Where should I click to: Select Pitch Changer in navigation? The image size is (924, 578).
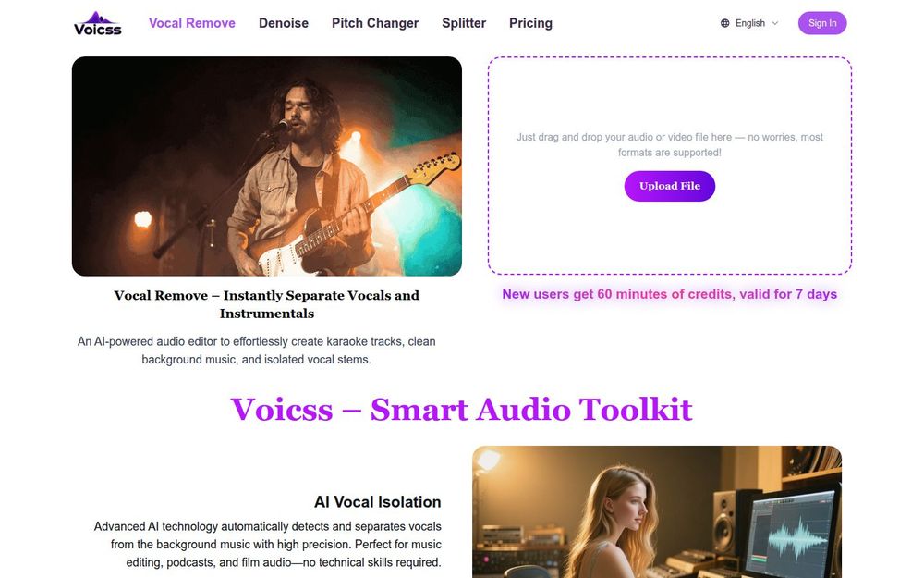[375, 23]
